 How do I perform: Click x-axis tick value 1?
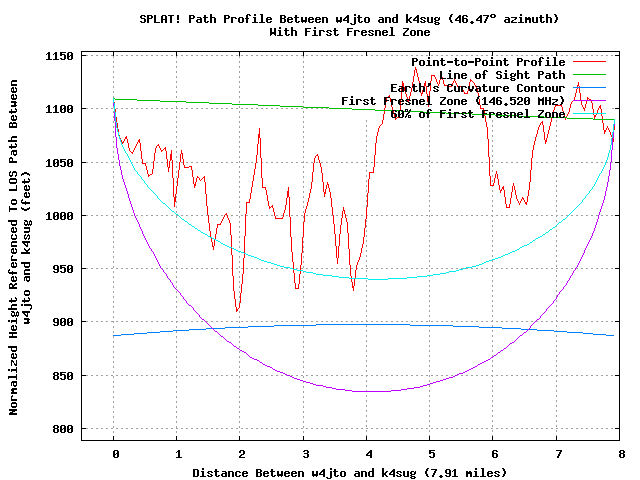pos(179,454)
